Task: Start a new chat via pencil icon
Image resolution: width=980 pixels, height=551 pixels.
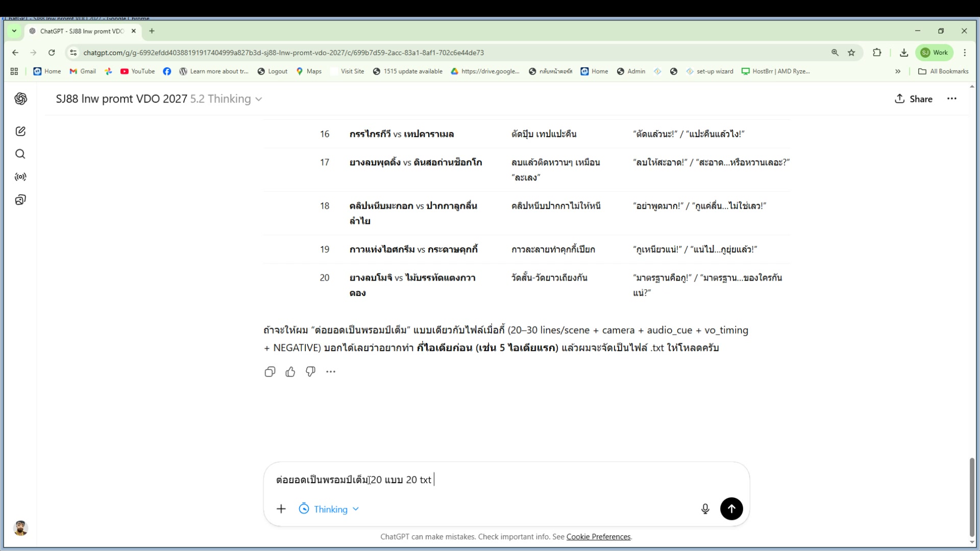Action: (20, 132)
